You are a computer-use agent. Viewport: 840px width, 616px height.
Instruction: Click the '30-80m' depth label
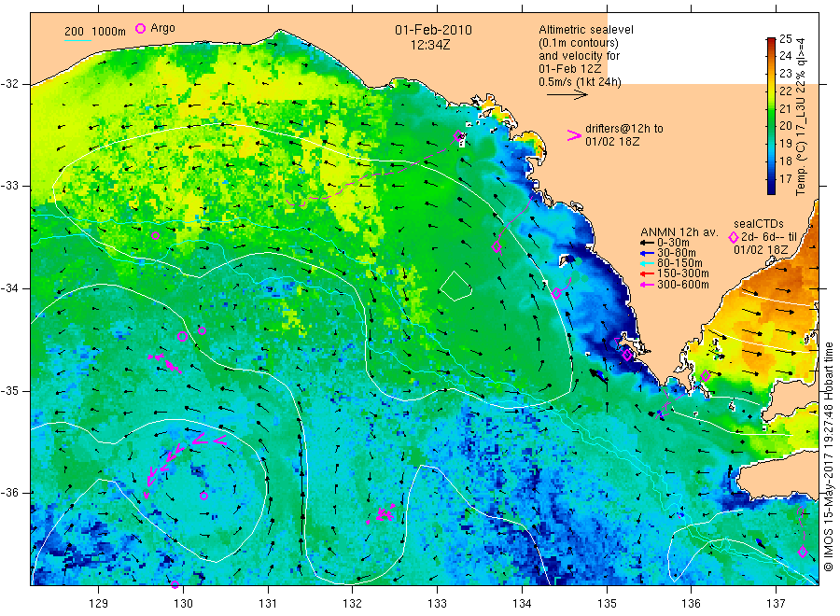point(676,253)
